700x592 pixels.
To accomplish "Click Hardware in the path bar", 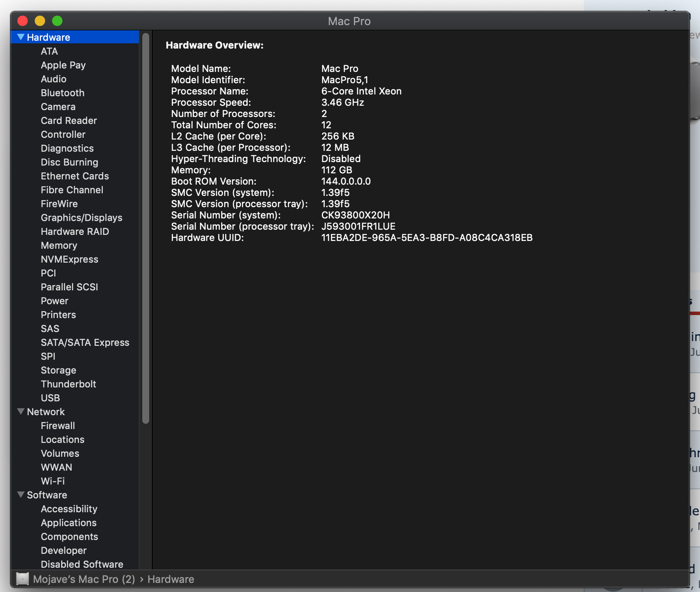I will pyautogui.click(x=171, y=579).
